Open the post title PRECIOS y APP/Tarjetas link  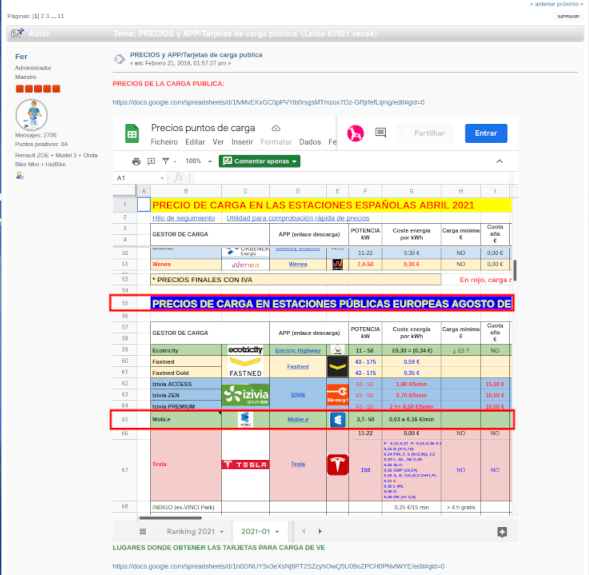tap(196, 55)
